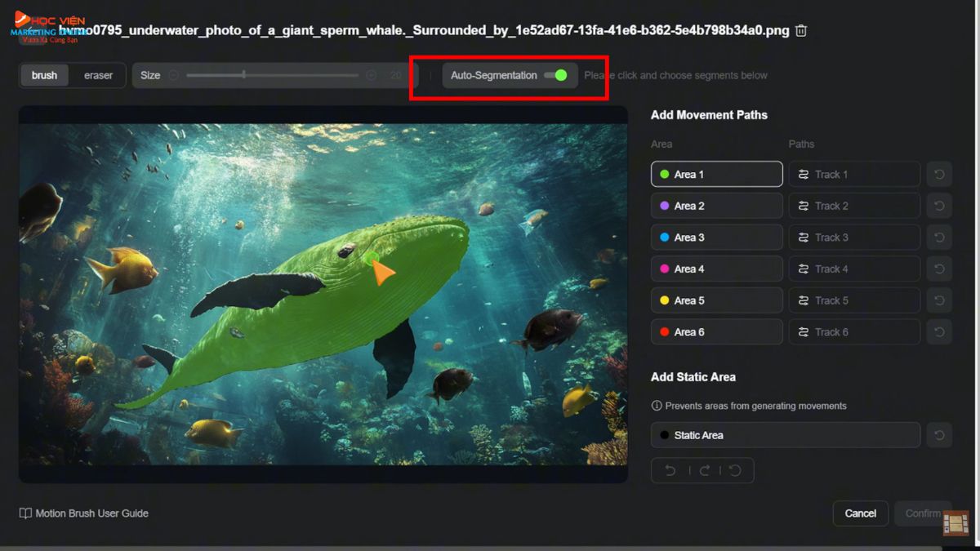Cancel the motion brush dialog

pyautogui.click(x=861, y=513)
